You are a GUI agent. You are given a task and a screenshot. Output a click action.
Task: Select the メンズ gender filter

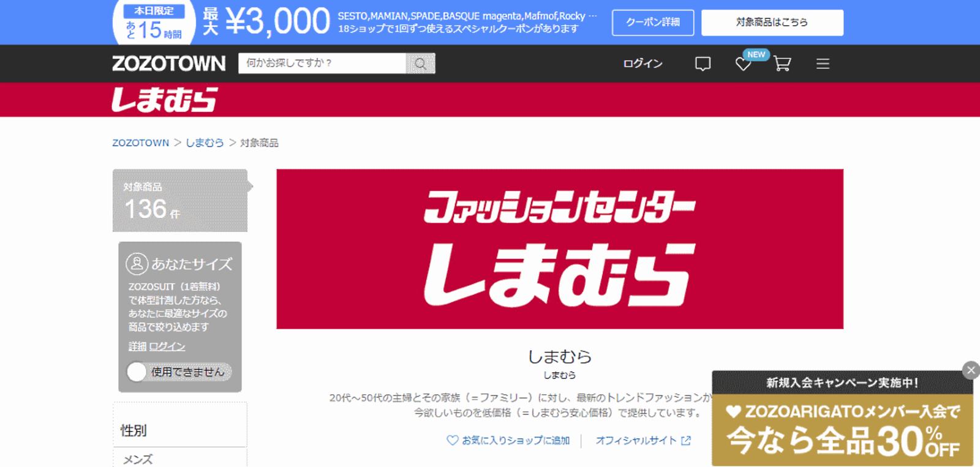tap(138, 459)
